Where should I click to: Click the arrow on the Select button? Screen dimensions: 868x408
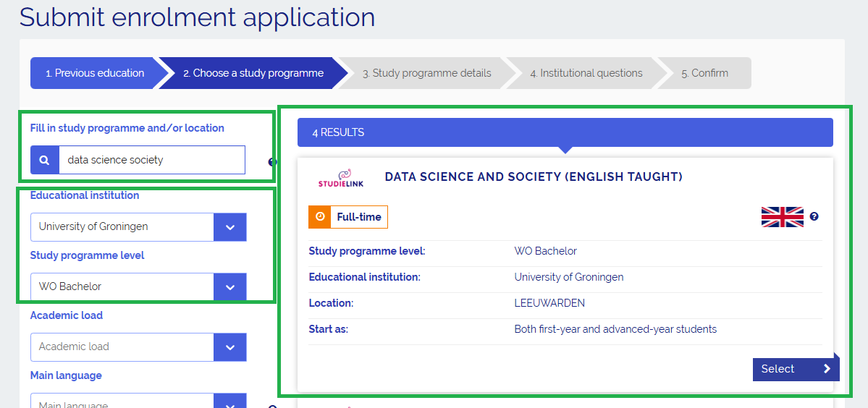coord(827,369)
